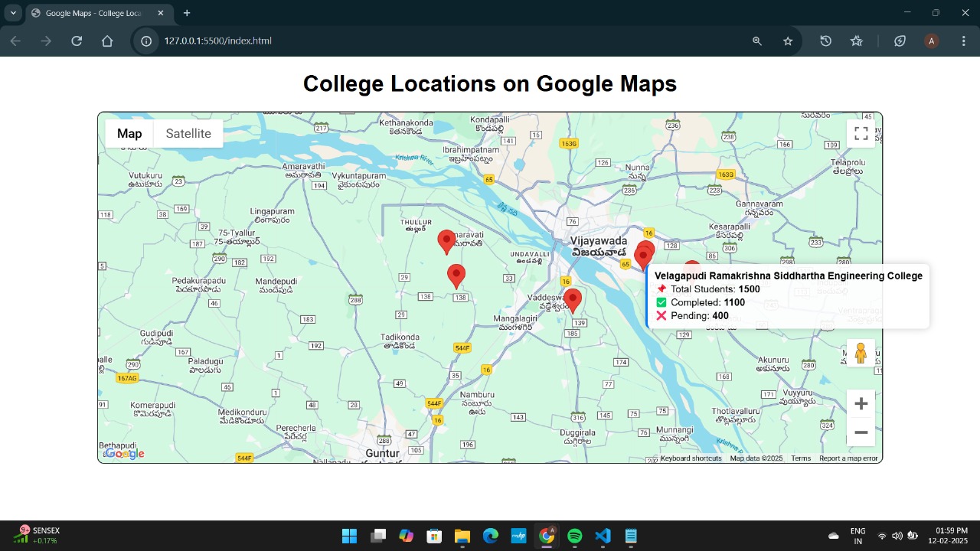Switch to Map view type
The height and width of the screenshot is (551, 980).
[x=129, y=134]
